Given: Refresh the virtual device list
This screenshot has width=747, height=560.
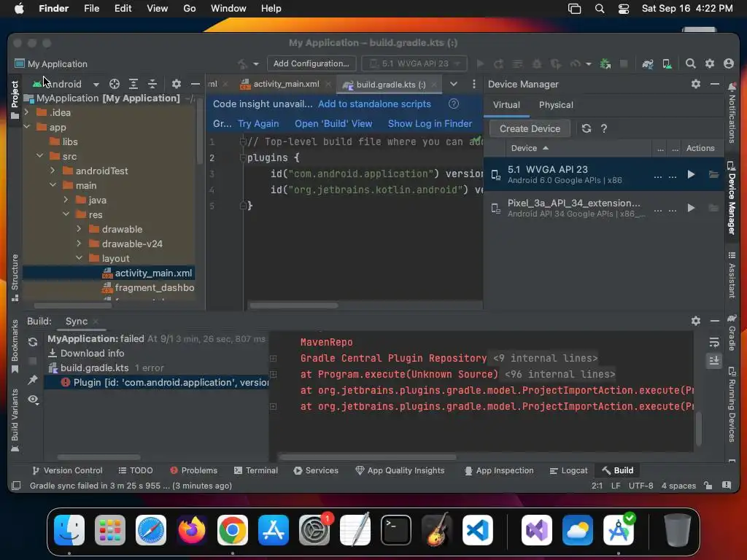Looking at the screenshot, I should pos(587,128).
